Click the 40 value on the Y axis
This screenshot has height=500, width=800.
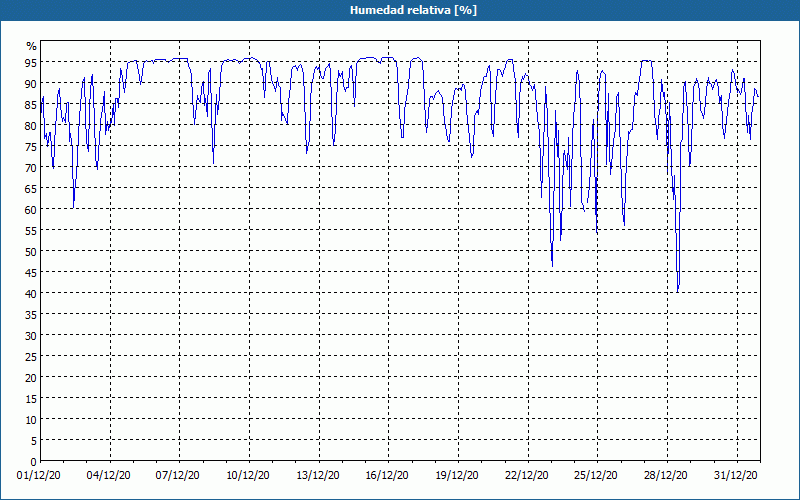coord(32,294)
